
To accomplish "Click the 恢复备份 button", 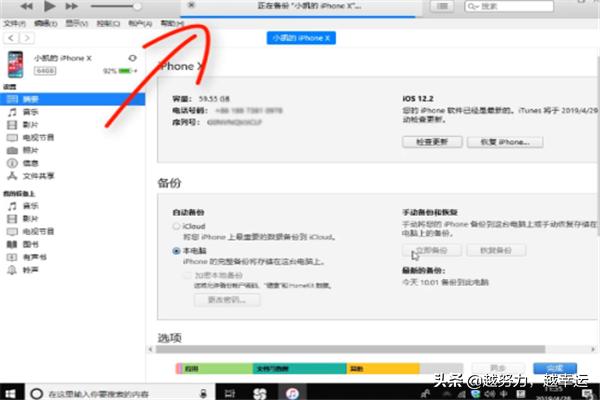I will point(496,250).
